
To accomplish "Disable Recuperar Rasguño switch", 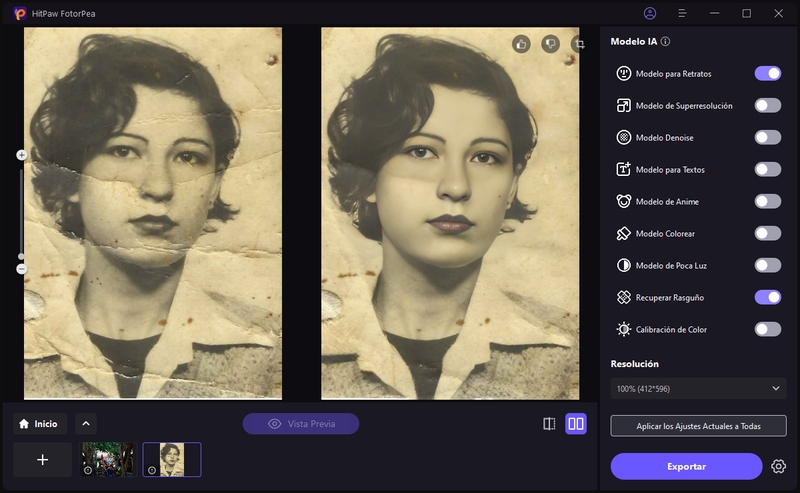I will pyautogui.click(x=768, y=297).
